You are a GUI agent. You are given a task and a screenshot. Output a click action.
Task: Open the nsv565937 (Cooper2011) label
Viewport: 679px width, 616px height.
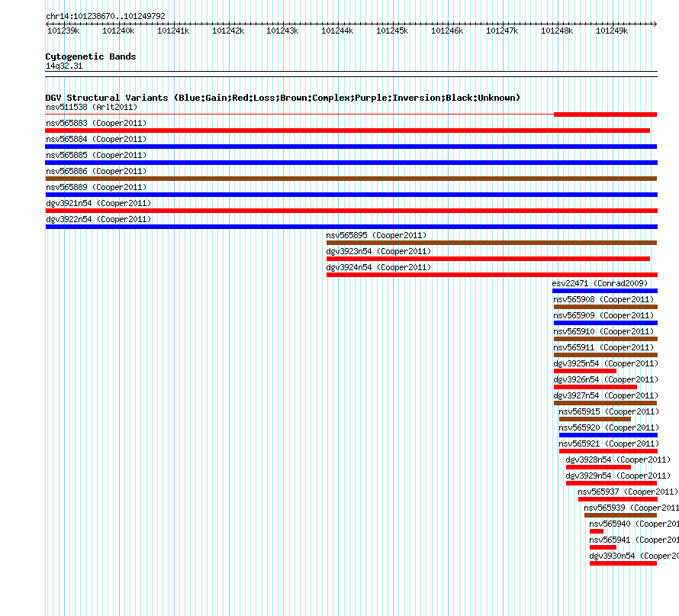pyautogui.click(x=628, y=492)
